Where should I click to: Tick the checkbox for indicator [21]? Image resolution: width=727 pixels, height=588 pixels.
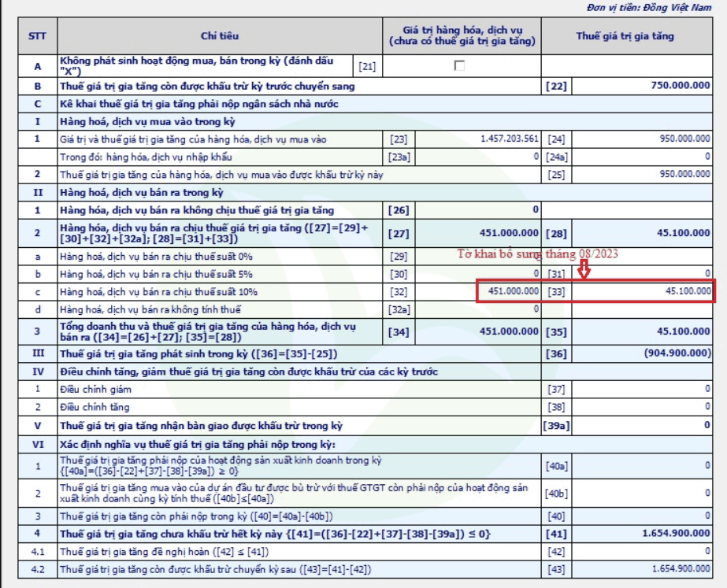point(459,66)
